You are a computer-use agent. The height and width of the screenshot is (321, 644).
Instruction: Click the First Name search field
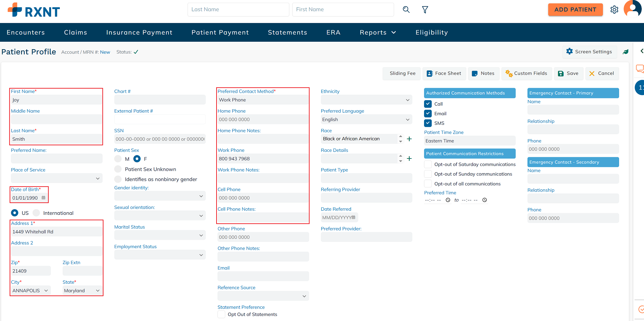tap(343, 10)
